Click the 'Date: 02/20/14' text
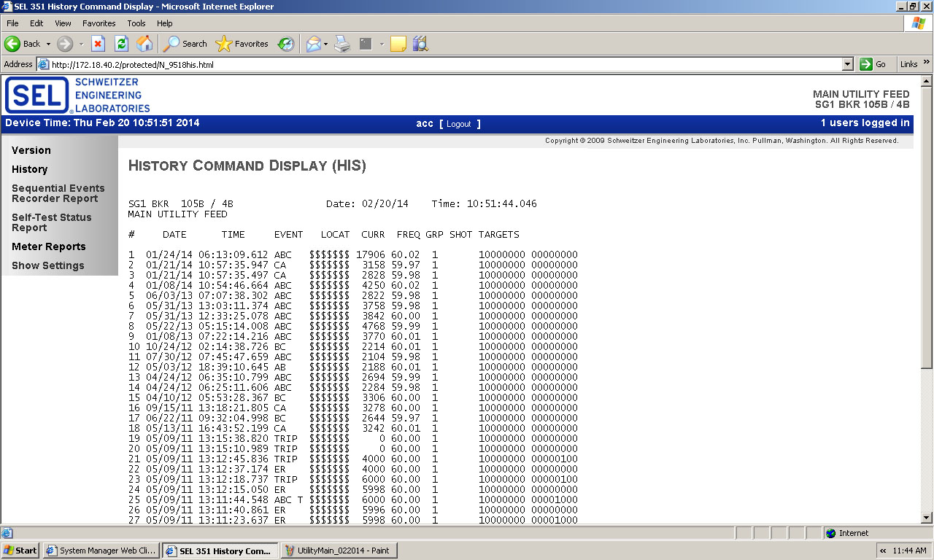The image size is (934, 560). pos(368,203)
